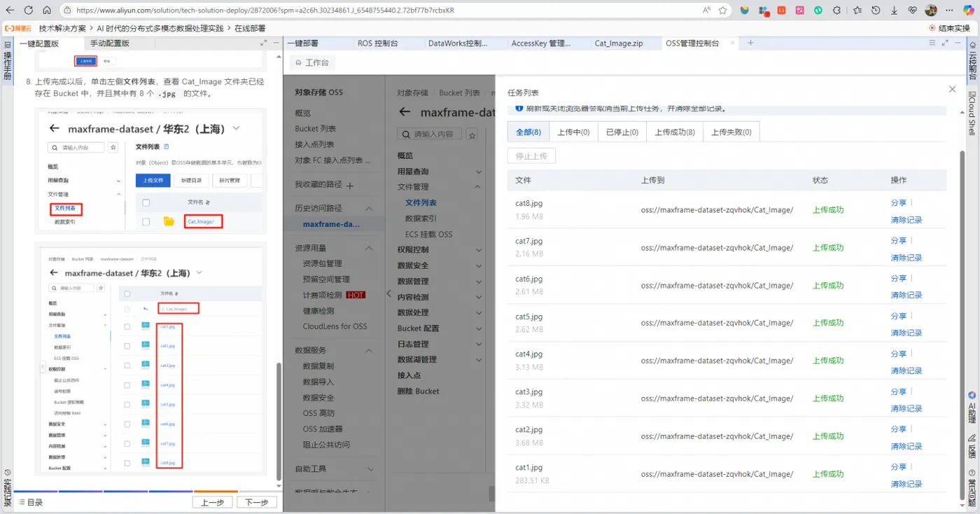This screenshot has width=980, height=514.
Task: Click the 工作台 workbench button
Action: point(311,62)
